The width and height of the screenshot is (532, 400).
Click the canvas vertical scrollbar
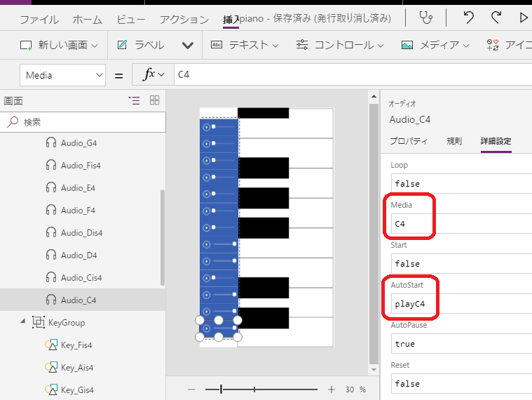[x=374, y=233]
